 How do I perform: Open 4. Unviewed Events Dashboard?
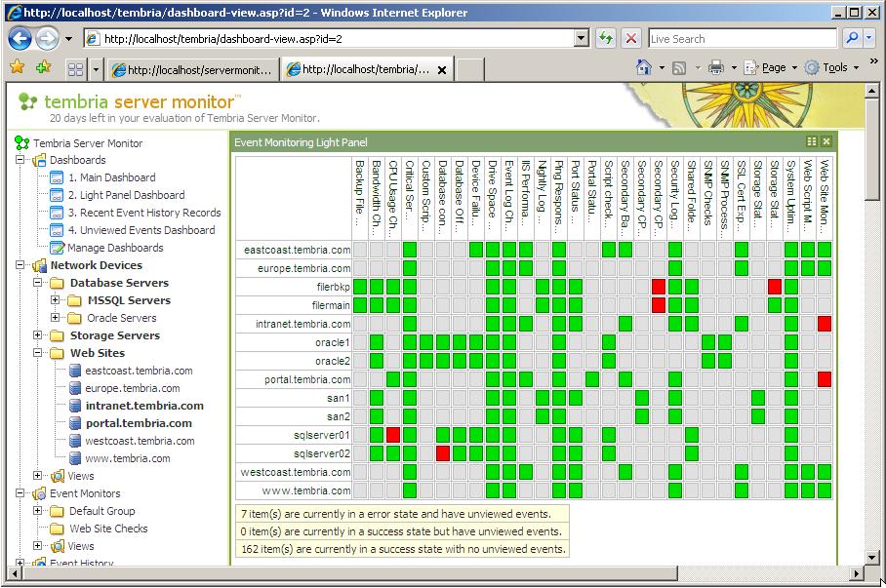[141, 230]
